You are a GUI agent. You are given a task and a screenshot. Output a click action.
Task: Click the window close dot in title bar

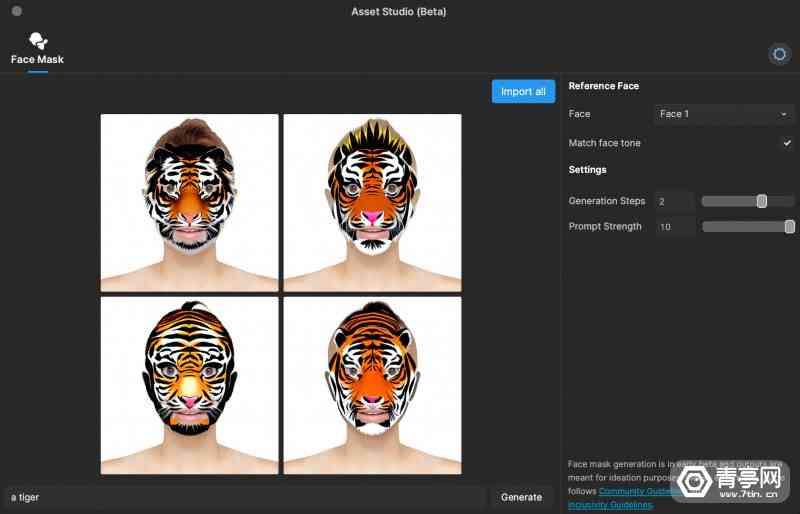(x=17, y=11)
